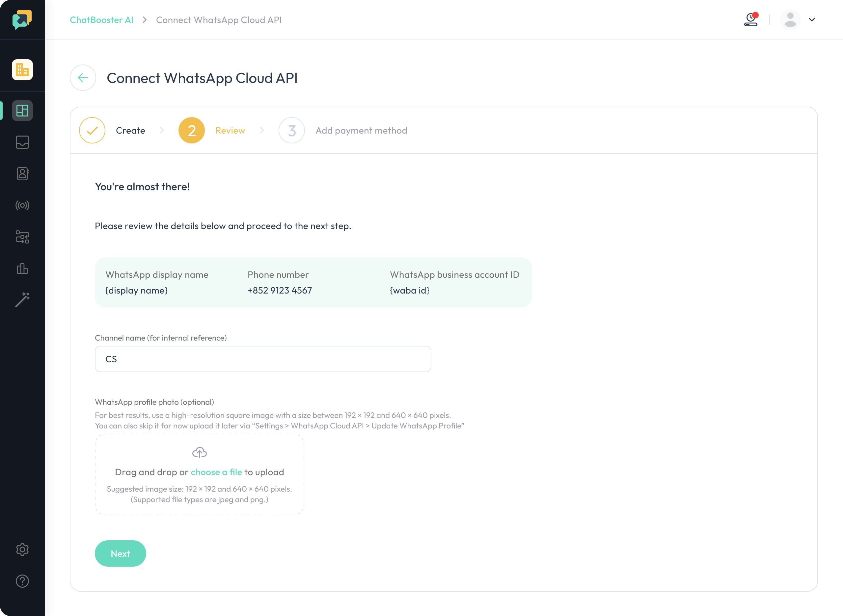Viewport: 843px width, 616px height.
Task: Open the flow builder icon in sidebar
Action: click(22, 237)
